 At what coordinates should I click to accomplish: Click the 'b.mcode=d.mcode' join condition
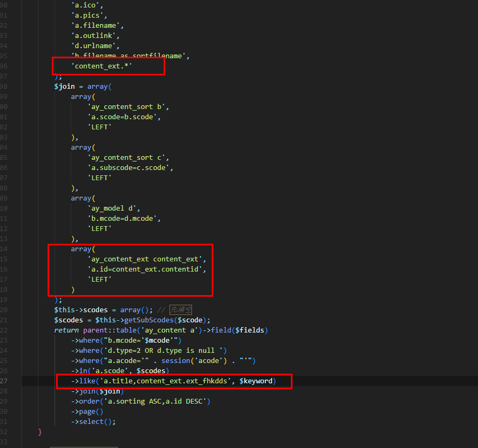[124, 218]
